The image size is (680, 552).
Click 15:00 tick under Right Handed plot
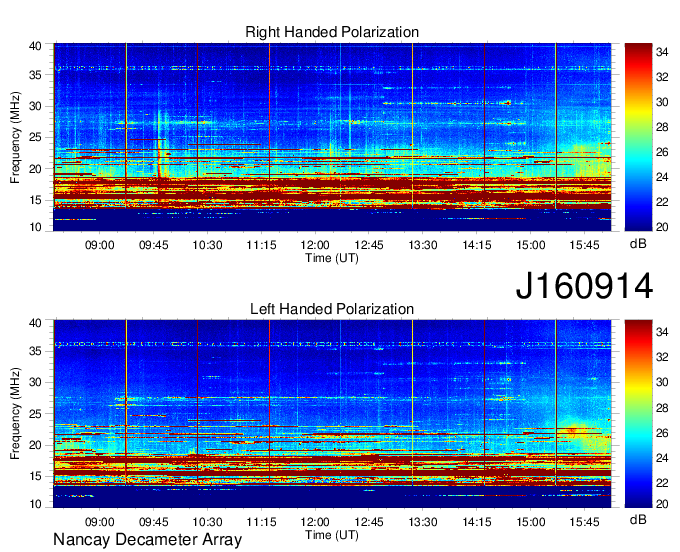530,245
